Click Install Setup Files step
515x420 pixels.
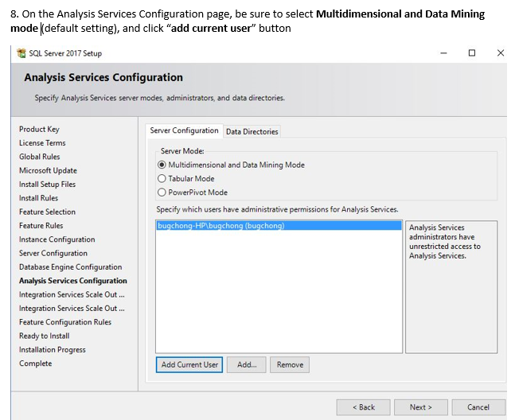tap(47, 185)
